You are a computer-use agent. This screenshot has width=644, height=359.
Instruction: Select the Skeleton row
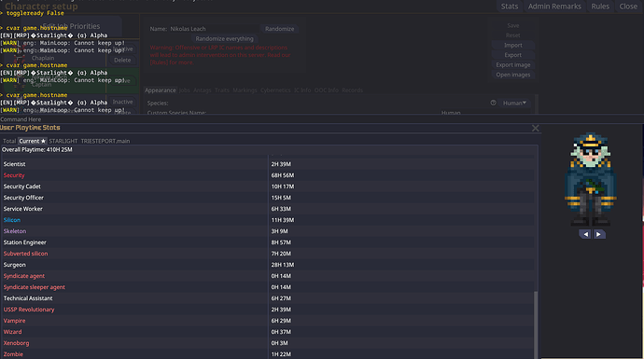click(x=268, y=231)
